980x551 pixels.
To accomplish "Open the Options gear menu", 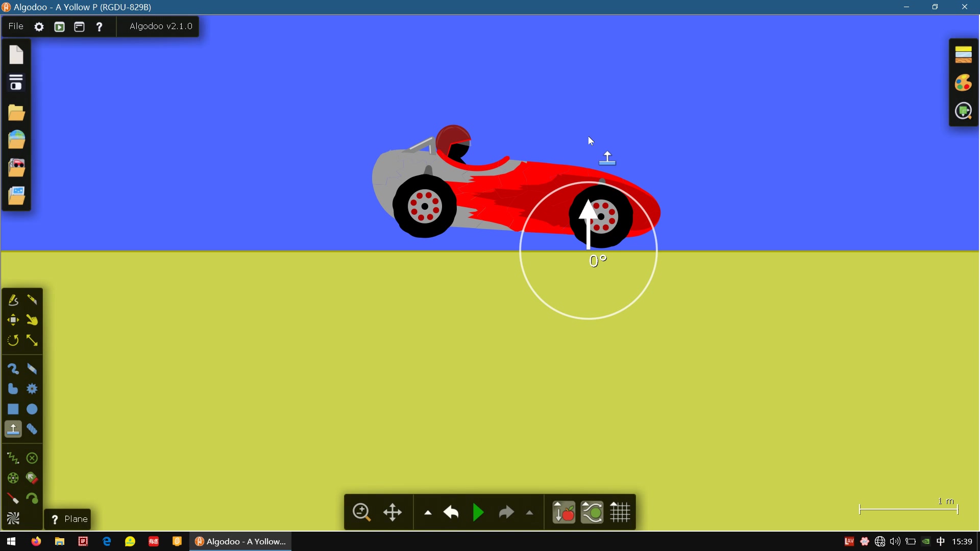I will click(39, 27).
